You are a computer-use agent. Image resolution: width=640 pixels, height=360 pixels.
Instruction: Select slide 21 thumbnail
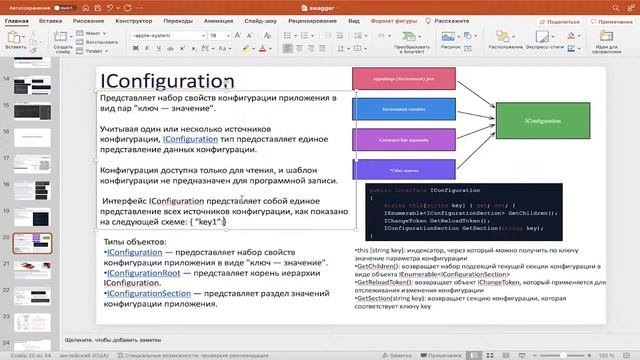pos(32,270)
